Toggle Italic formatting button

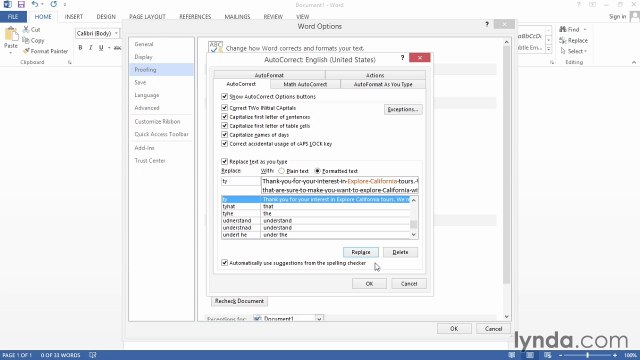point(91,48)
